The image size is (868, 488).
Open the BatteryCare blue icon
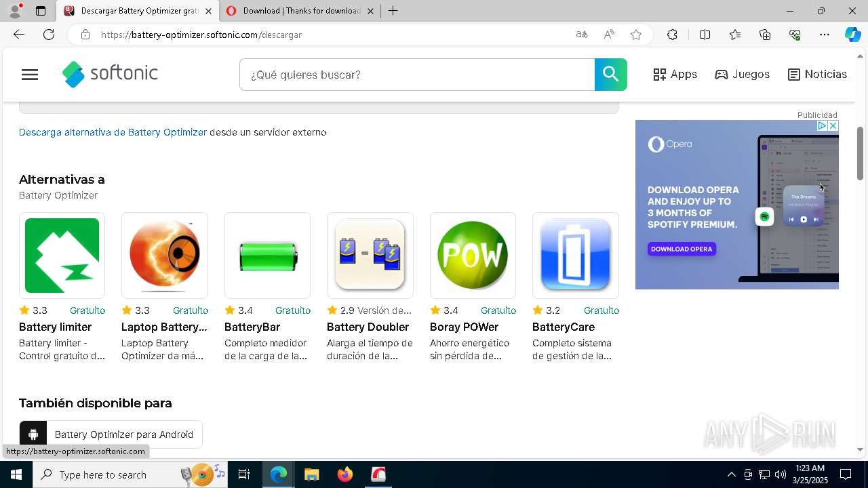(x=575, y=256)
